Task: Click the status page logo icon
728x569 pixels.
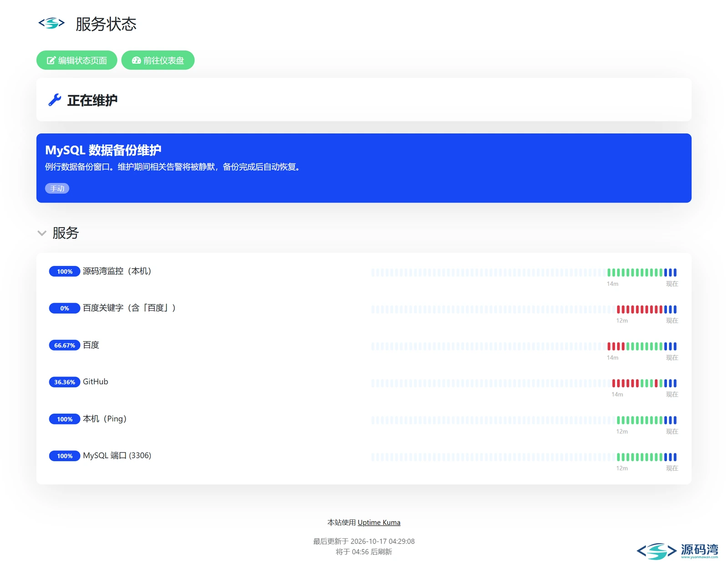Action: [51, 23]
